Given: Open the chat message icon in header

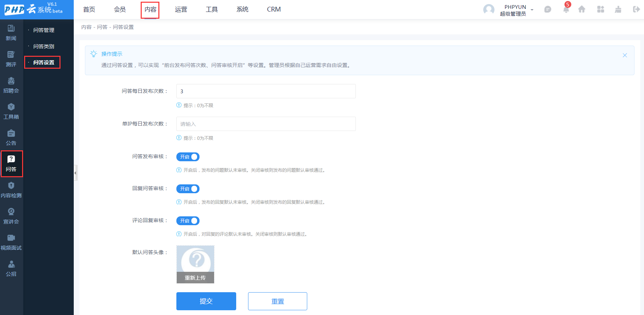Looking at the screenshot, I should (x=547, y=10).
